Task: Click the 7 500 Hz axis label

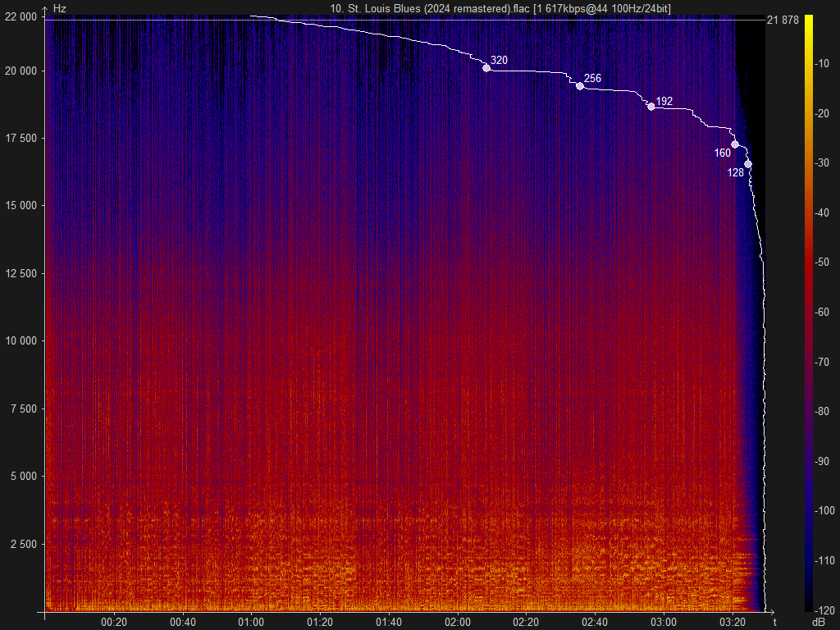Action: point(24,409)
